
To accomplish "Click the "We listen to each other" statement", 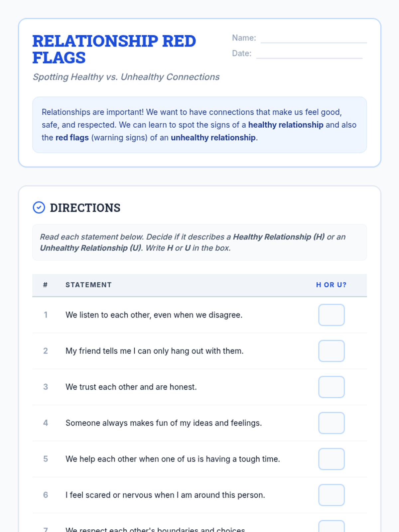I will pos(154,315).
